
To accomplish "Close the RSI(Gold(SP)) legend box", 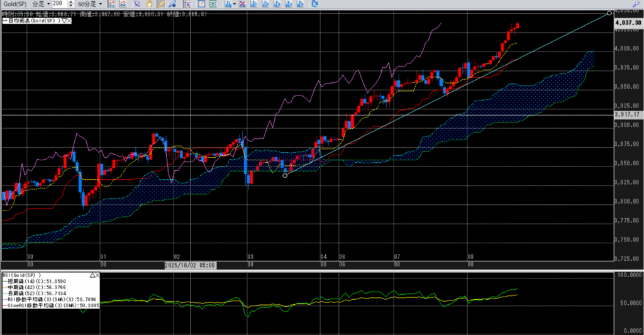I will tap(98, 275).
